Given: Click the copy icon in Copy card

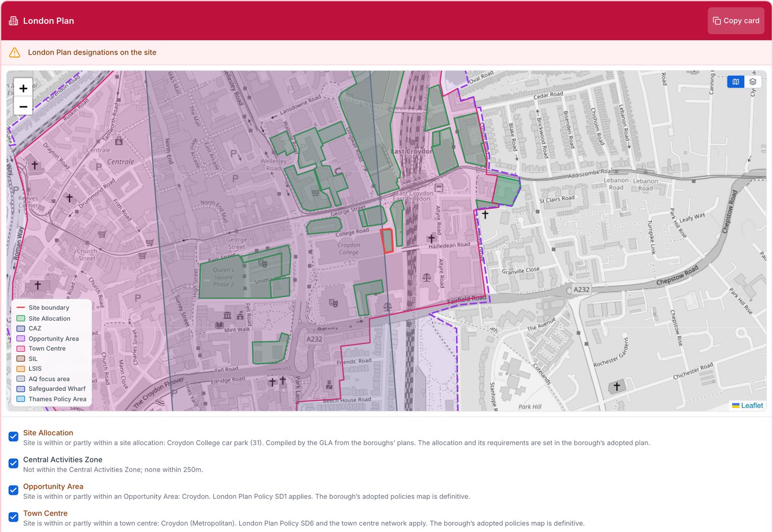Looking at the screenshot, I should tap(717, 21).
